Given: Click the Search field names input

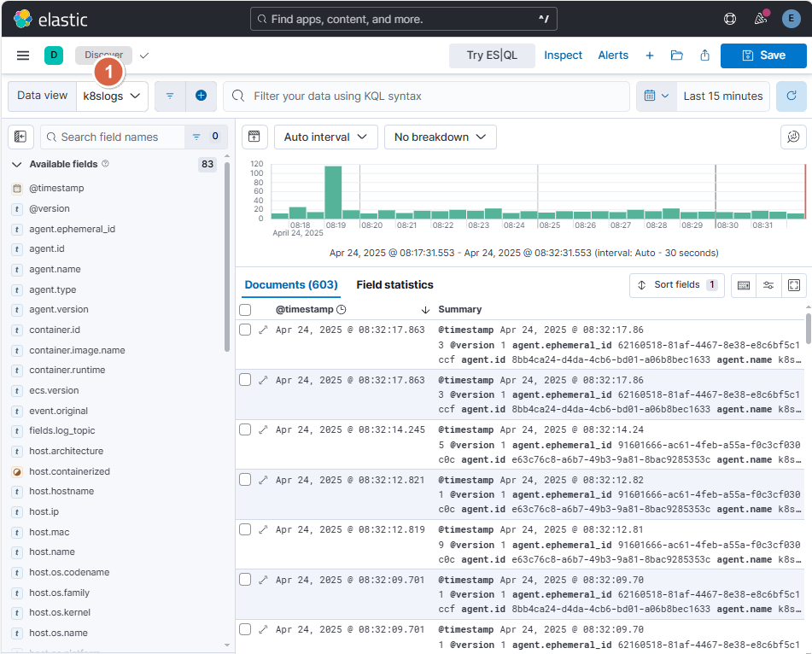Looking at the screenshot, I should (113, 137).
